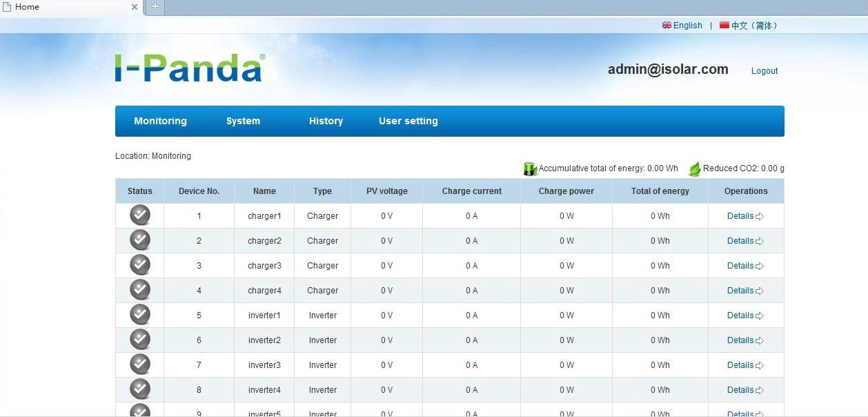The image size is (868, 417).
Task: Open the System menu
Action: pos(243,121)
